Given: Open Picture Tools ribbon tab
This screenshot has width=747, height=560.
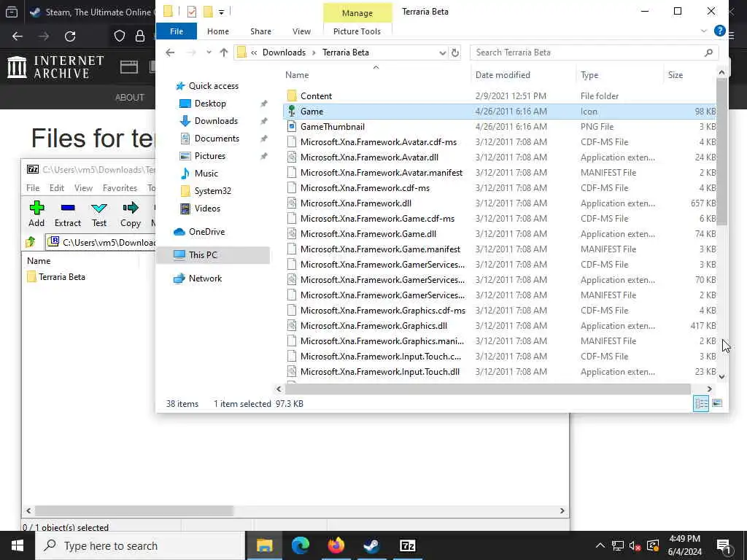Looking at the screenshot, I should click(x=357, y=31).
